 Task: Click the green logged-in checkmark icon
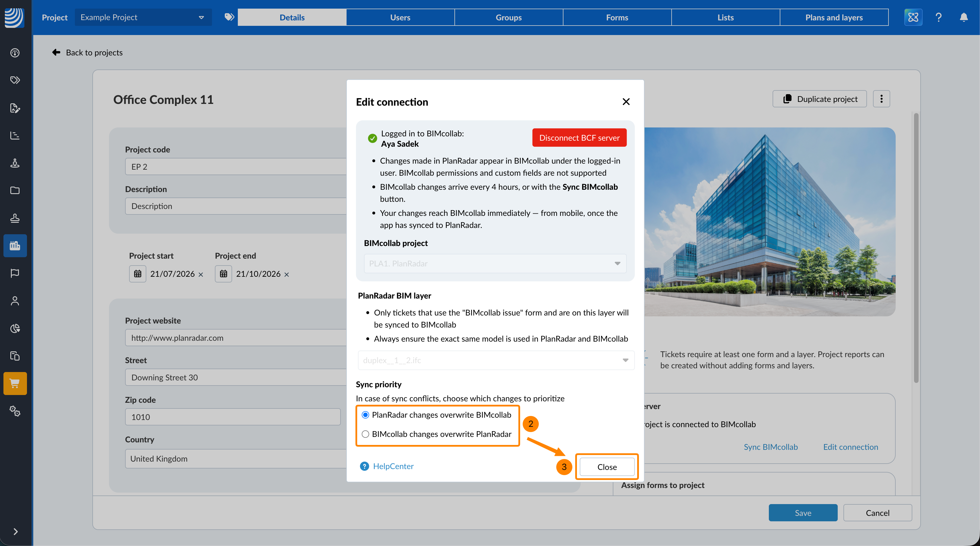click(x=372, y=139)
